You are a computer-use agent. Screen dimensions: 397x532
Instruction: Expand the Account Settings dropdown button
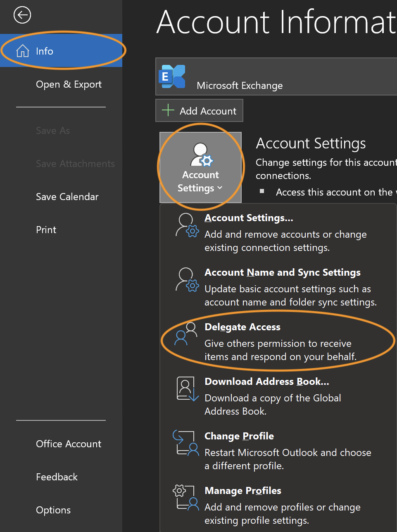[x=200, y=167]
